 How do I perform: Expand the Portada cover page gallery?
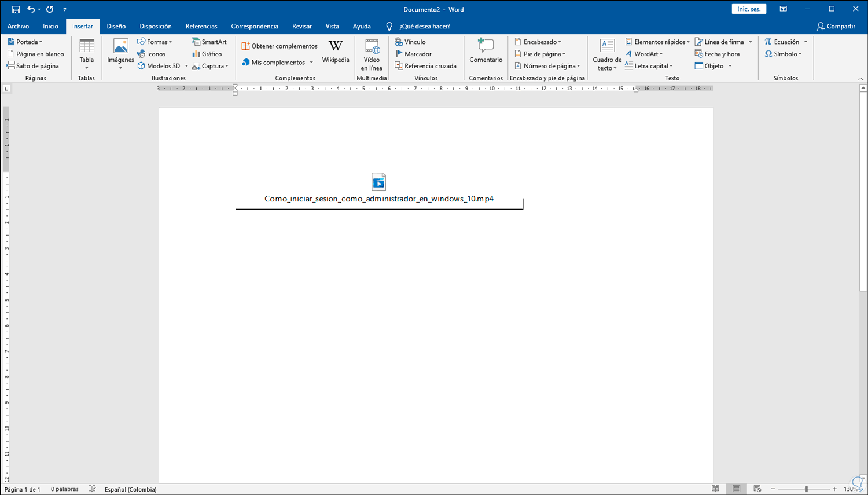pyautogui.click(x=25, y=42)
